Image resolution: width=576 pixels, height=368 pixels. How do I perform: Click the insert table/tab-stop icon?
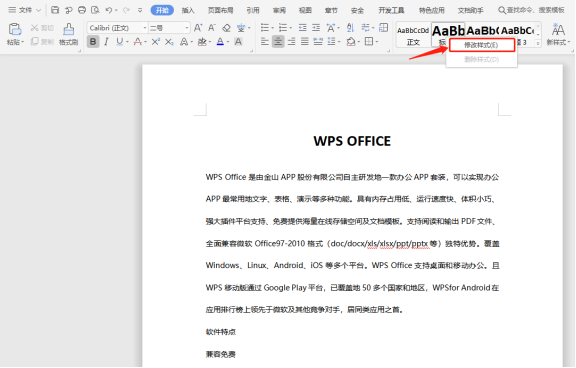[x=384, y=28]
